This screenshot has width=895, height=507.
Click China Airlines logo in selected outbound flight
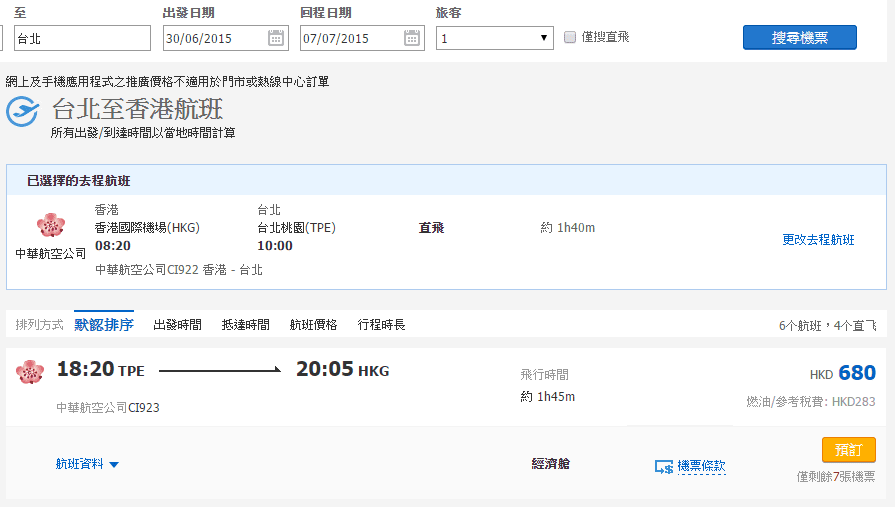click(x=50, y=226)
